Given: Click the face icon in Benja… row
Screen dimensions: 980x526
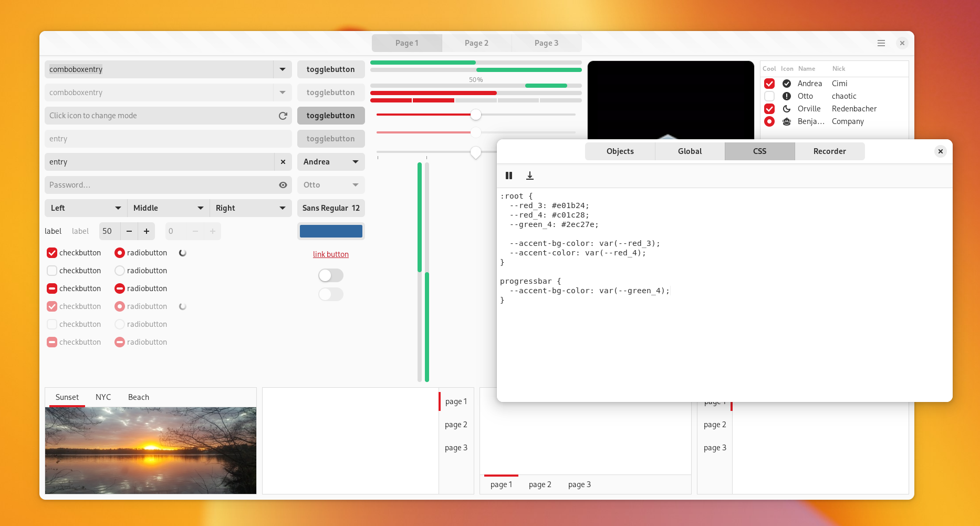Looking at the screenshot, I should pos(787,121).
